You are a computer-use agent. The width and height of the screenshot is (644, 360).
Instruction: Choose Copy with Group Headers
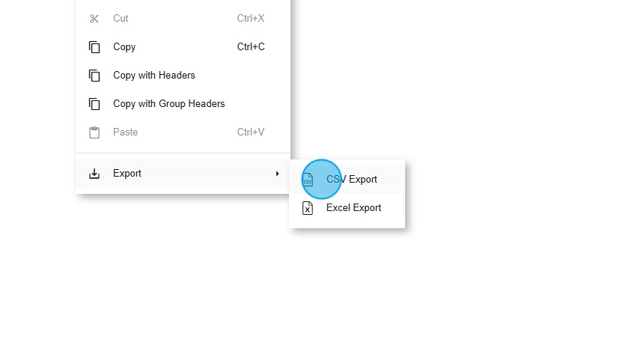click(183, 103)
